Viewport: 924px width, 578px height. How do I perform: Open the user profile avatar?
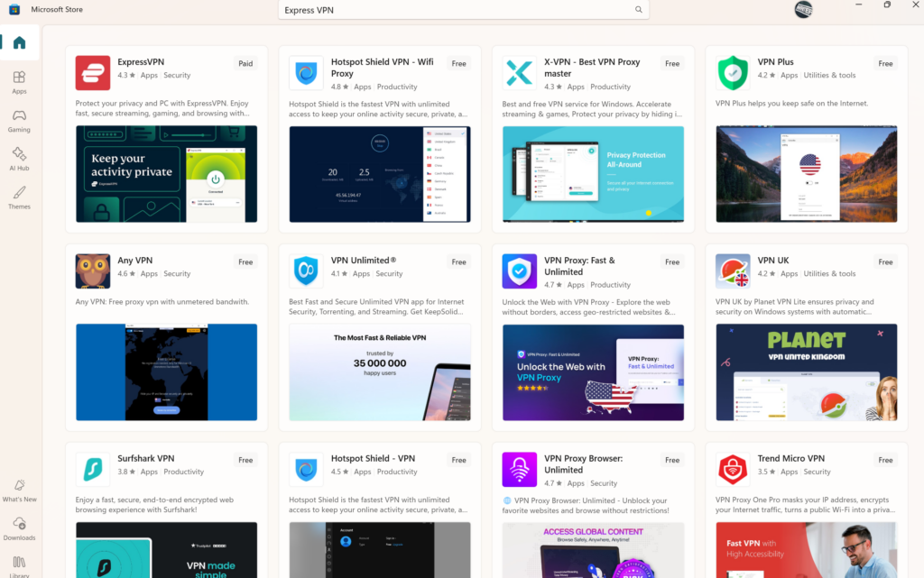803,9
